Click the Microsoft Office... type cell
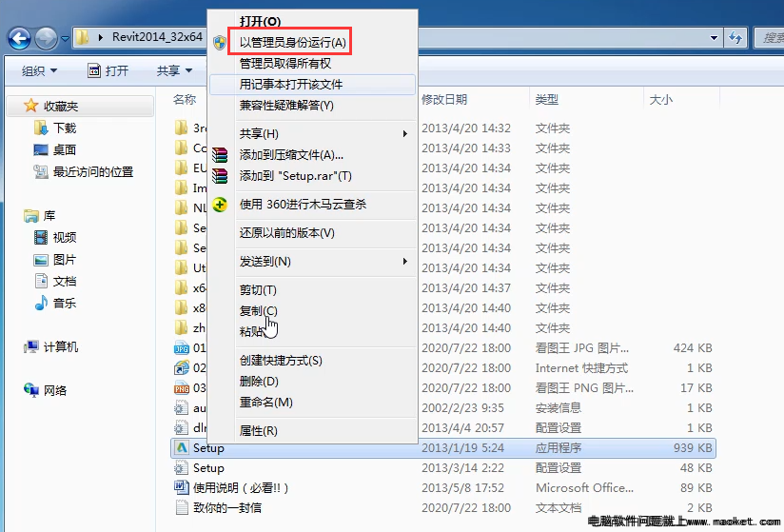Image resolution: width=784 pixels, height=532 pixels. [x=584, y=487]
